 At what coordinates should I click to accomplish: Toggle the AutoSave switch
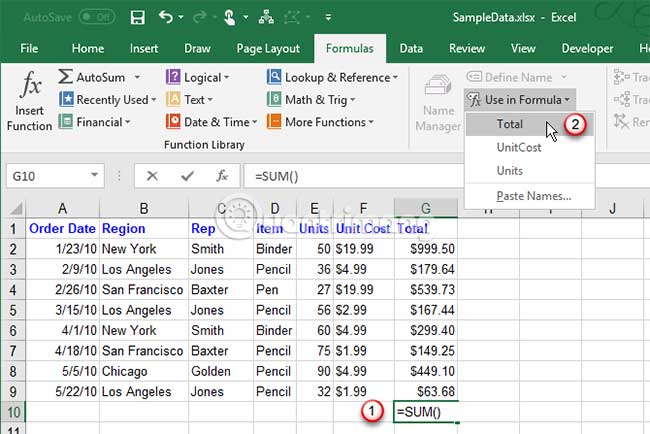97,17
